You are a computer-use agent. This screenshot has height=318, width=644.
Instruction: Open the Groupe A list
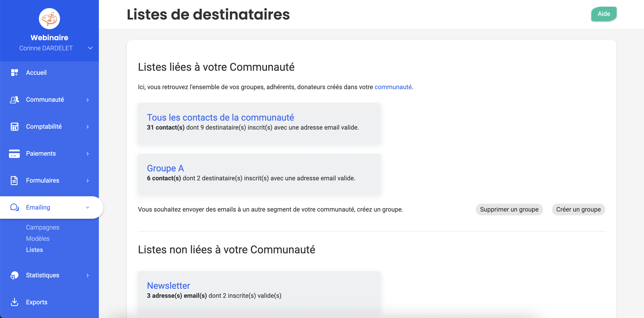coord(165,168)
